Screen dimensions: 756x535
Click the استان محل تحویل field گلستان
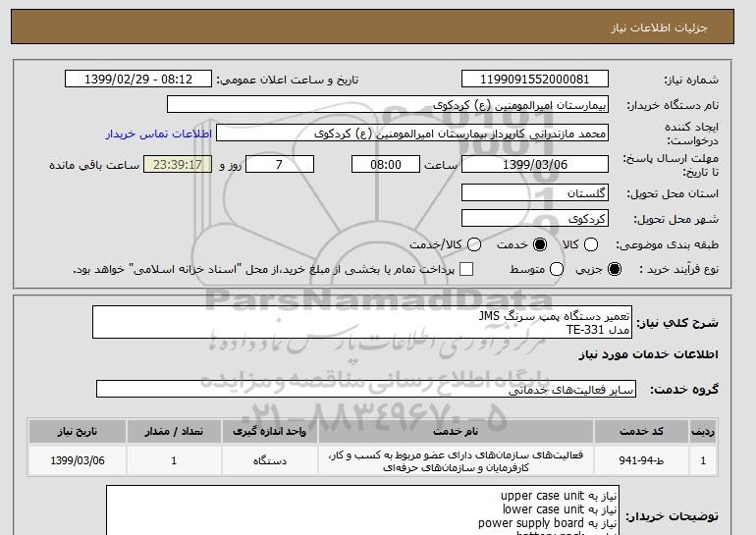pyautogui.click(x=535, y=192)
